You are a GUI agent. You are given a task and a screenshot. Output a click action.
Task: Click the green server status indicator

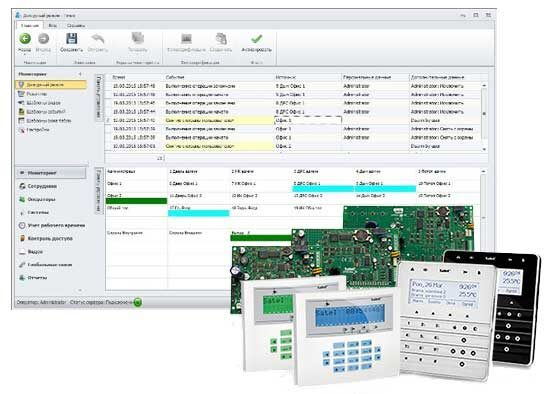coord(138,302)
